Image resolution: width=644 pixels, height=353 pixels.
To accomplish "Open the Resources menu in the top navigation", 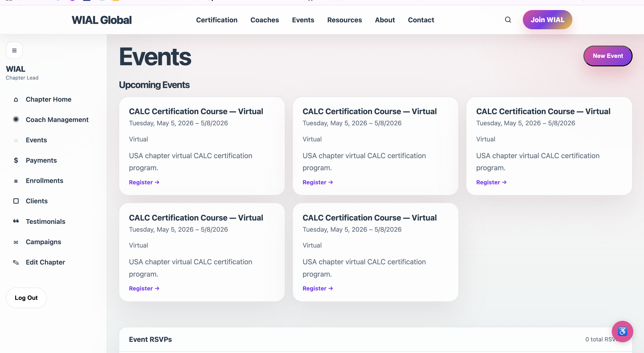I will (x=344, y=20).
